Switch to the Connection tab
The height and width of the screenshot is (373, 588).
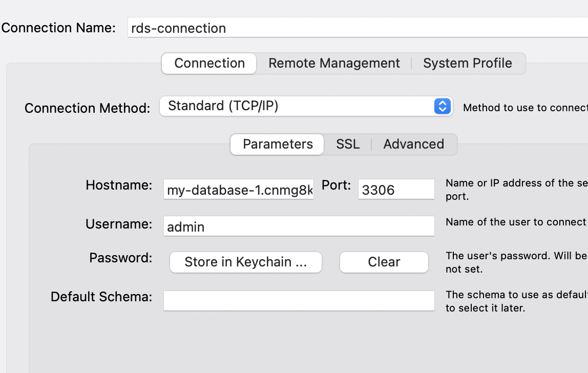coord(209,64)
